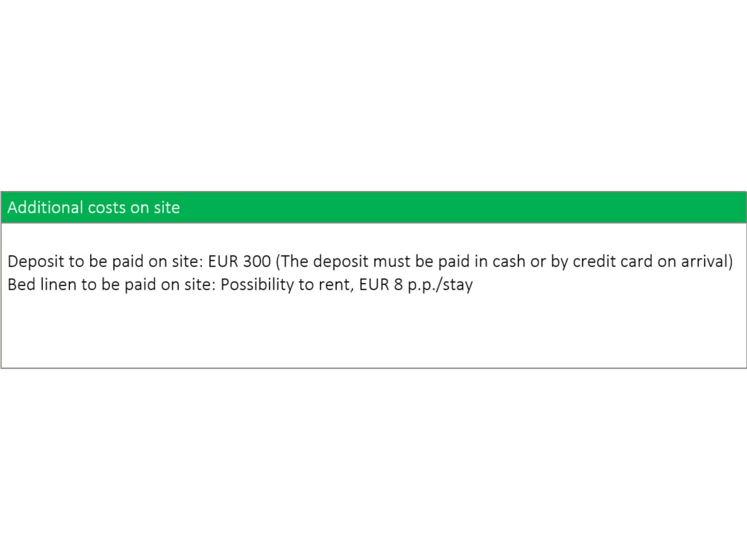Click the 'EUR 300' deposit amount
Image resolution: width=747 pixels, height=560 pixels.
[239, 261]
